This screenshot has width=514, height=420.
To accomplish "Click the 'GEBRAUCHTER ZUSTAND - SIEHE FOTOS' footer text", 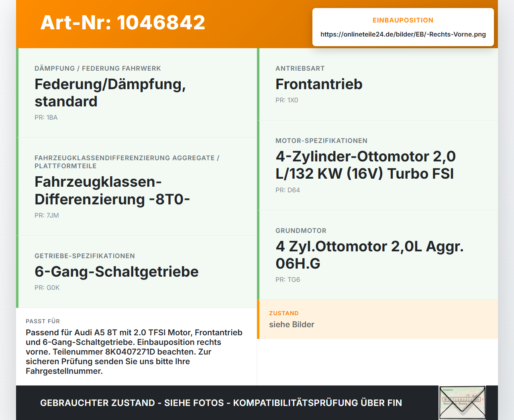I will pyautogui.click(x=221, y=403).
